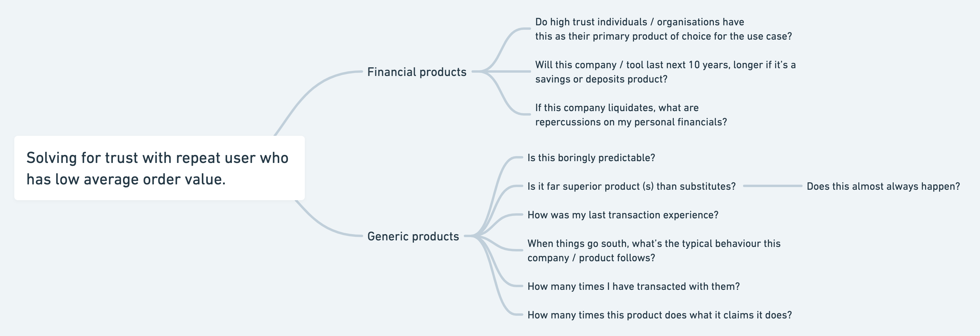Select the 'Will this company / tool last' node
The image size is (980, 336).
tap(665, 72)
